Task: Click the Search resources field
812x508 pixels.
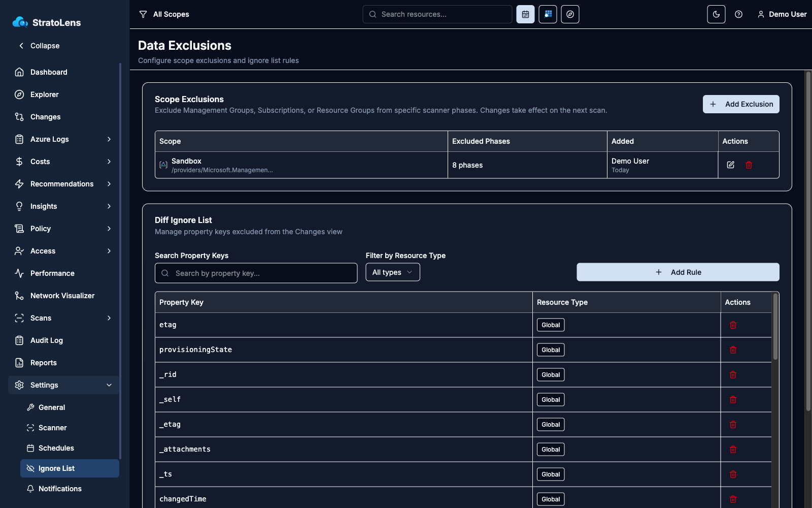Action: tap(437, 14)
